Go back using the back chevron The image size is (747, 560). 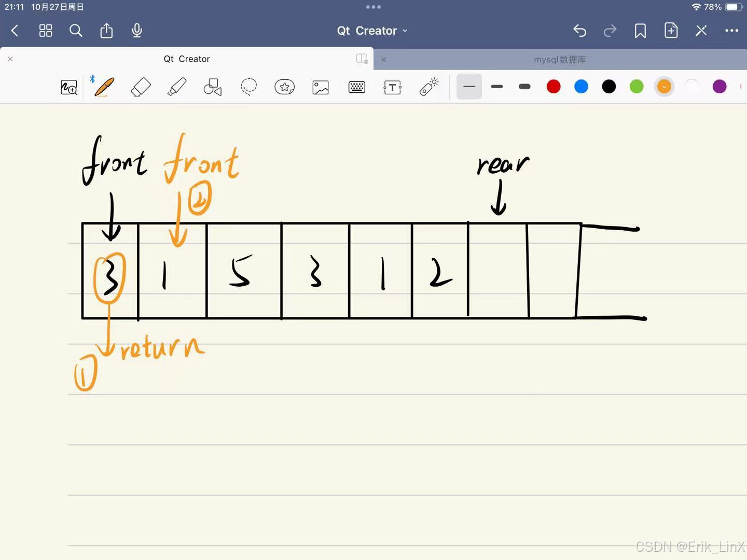point(15,31)
